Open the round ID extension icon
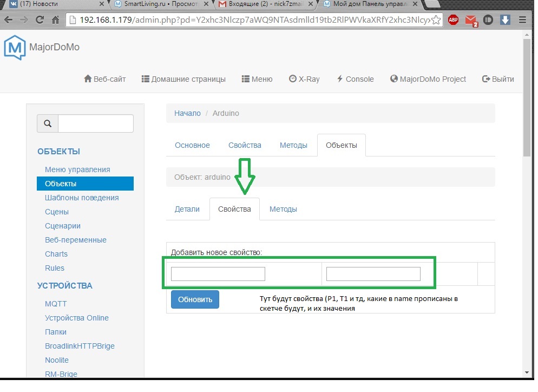Image resolution: width=538 pixels, height=392 pixels. coord(488,20)
